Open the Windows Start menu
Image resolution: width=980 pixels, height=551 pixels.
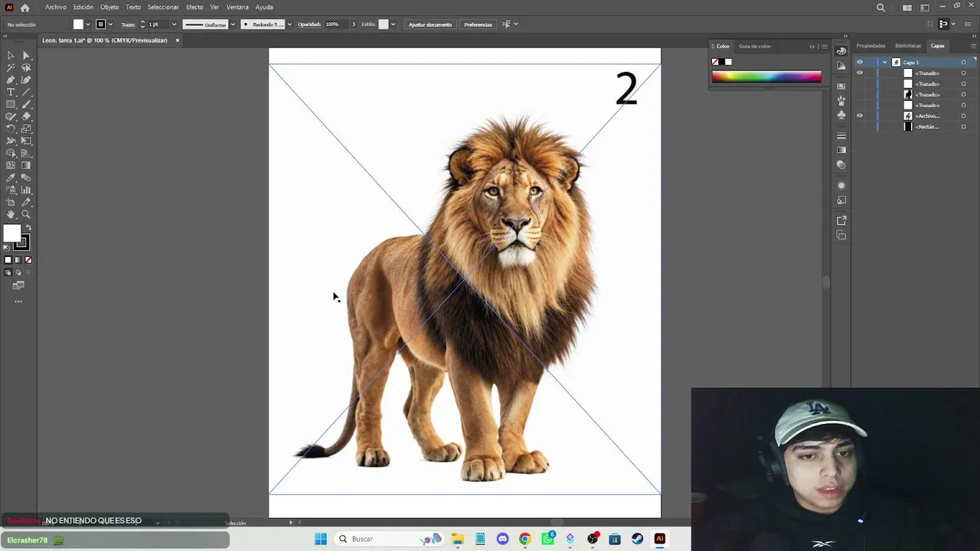[321, 539]
